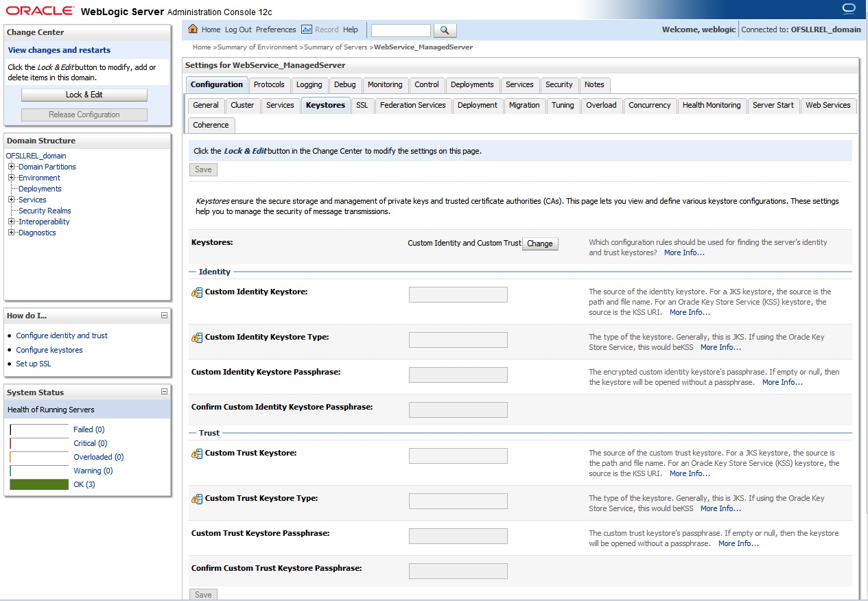
Task: Select the General sub-tab
Action: click(206, 106)
